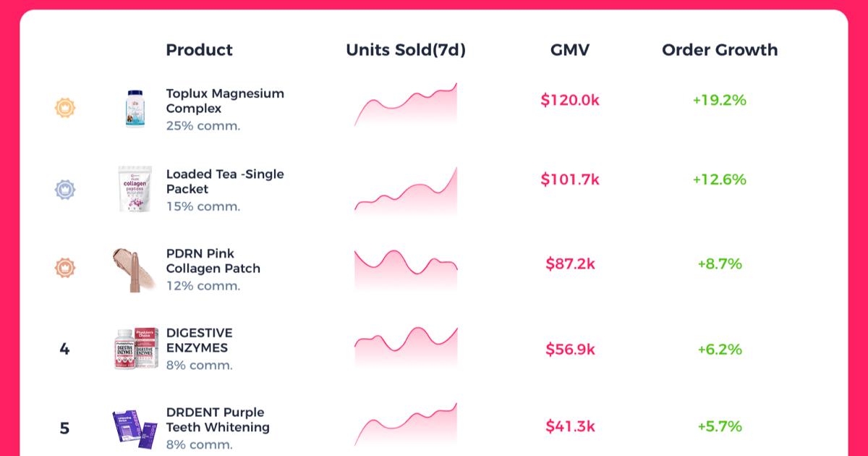Image resolution: width=868 pixels, height=456 pixels.
Task: Click the PDRN Pink Collagen Patch thumbnail
Action: click(x=135, y=270)
